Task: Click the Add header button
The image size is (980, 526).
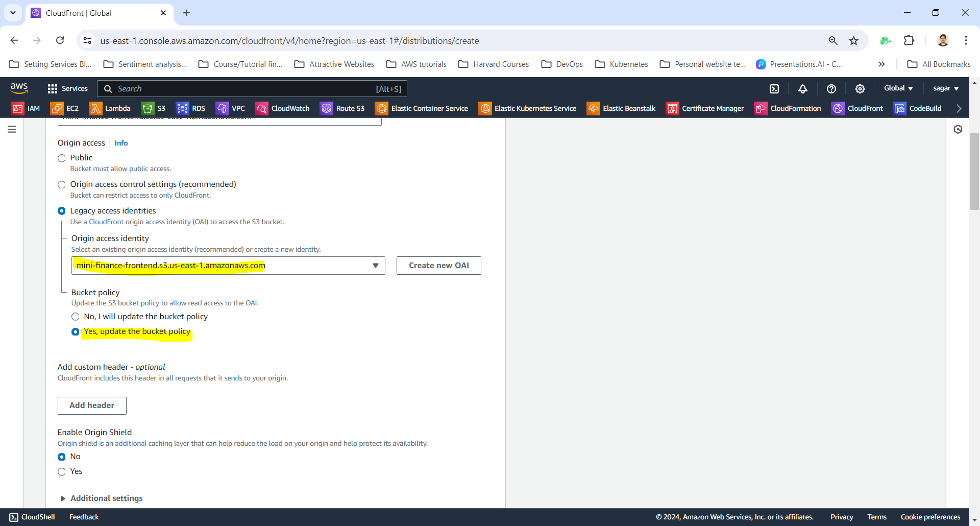Action: pyautogui.click(x=92, y=405)
